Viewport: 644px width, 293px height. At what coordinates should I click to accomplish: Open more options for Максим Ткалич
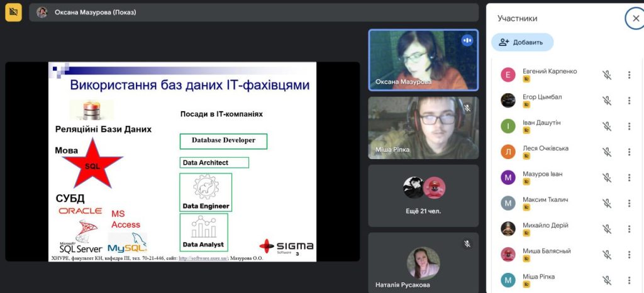click(x=629, y=203)
